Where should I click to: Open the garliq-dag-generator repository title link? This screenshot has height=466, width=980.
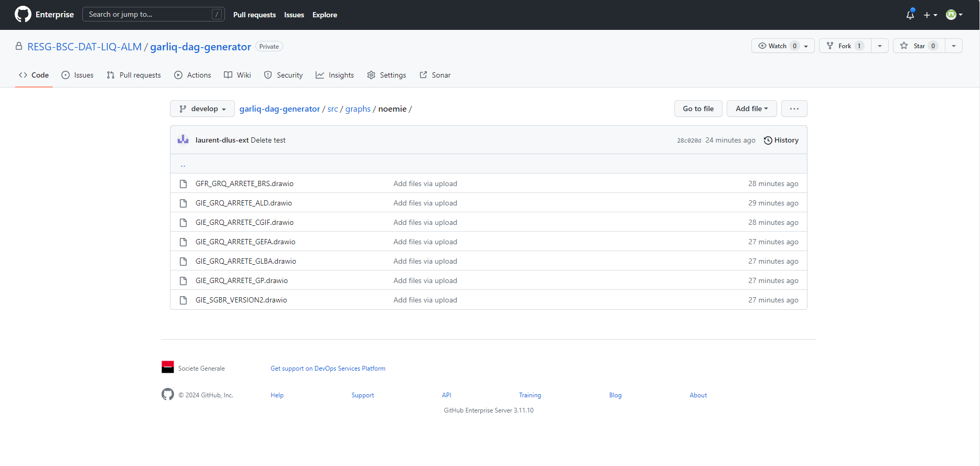point(201,47)
